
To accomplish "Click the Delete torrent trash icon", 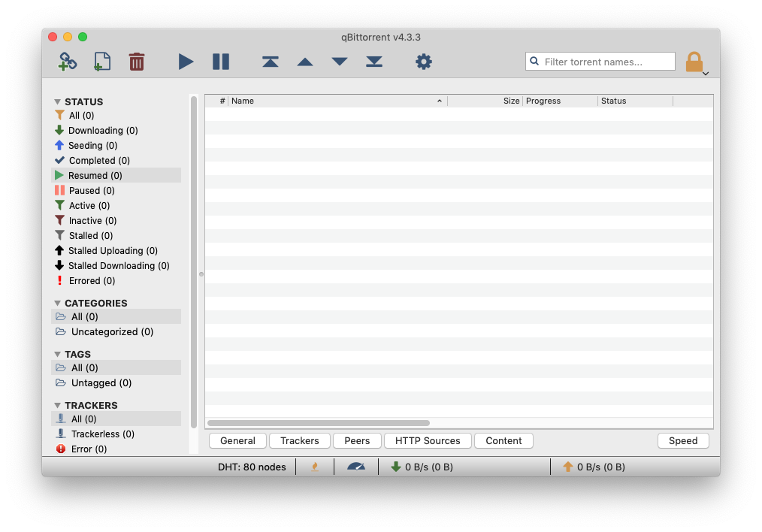I will point(137,62).
